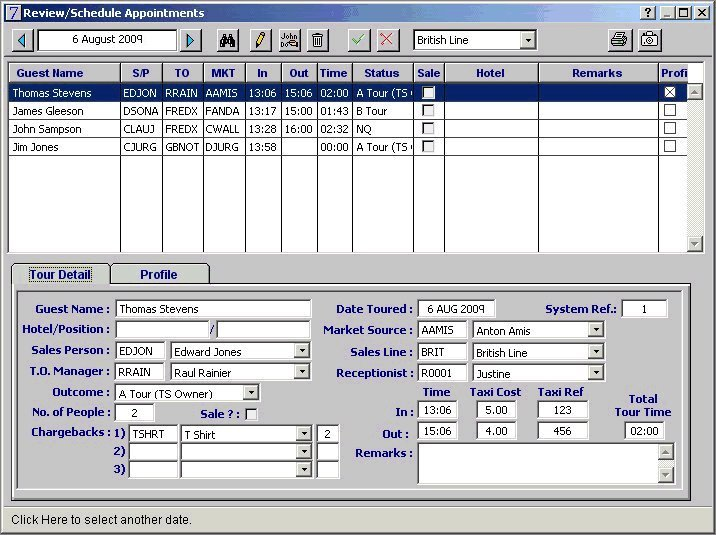Toggle Sale checkbox for John Sampson row

coord(428,129)
